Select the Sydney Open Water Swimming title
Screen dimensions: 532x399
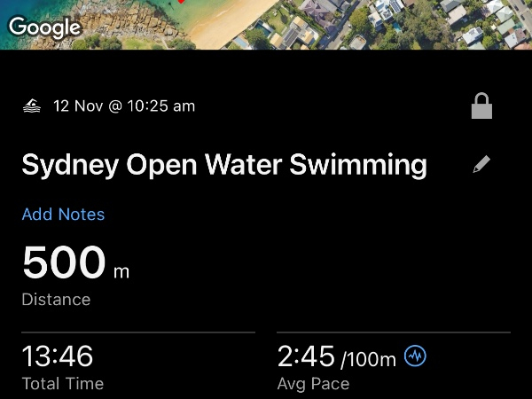(224, 165)
